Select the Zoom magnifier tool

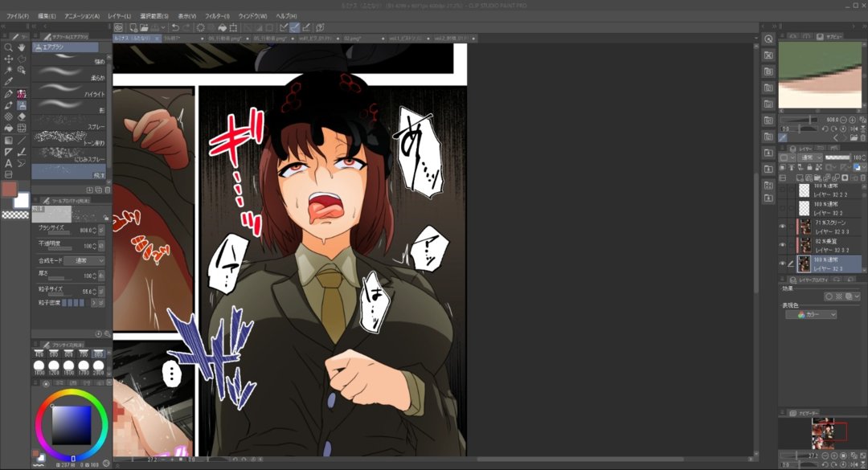[8, 47]
